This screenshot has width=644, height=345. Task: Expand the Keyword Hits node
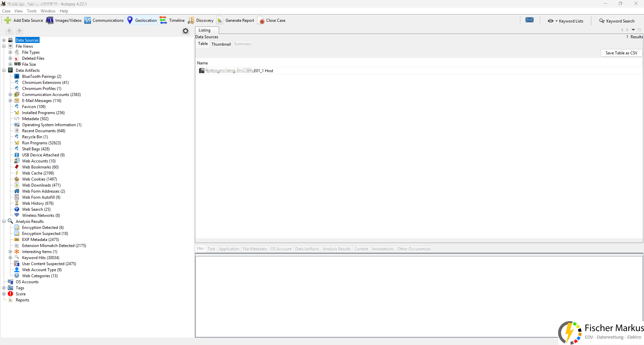tap(10, 258)
